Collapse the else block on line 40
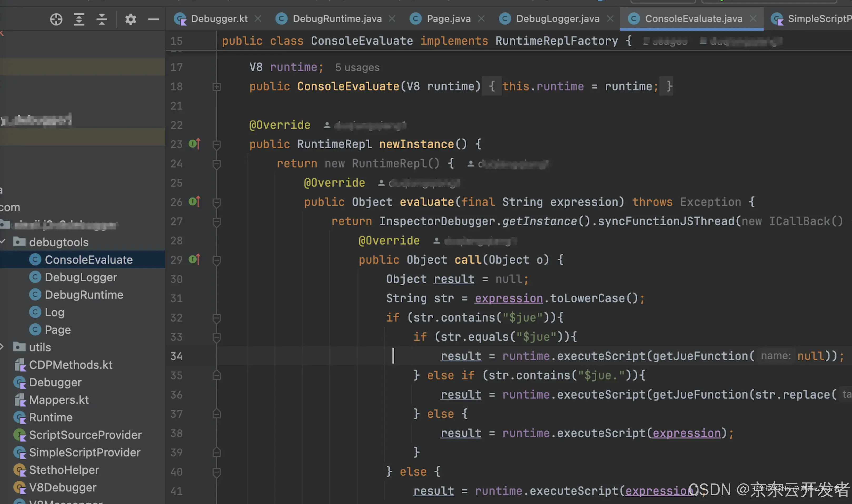The image size is (852, 504). click(x=216, y=472)
